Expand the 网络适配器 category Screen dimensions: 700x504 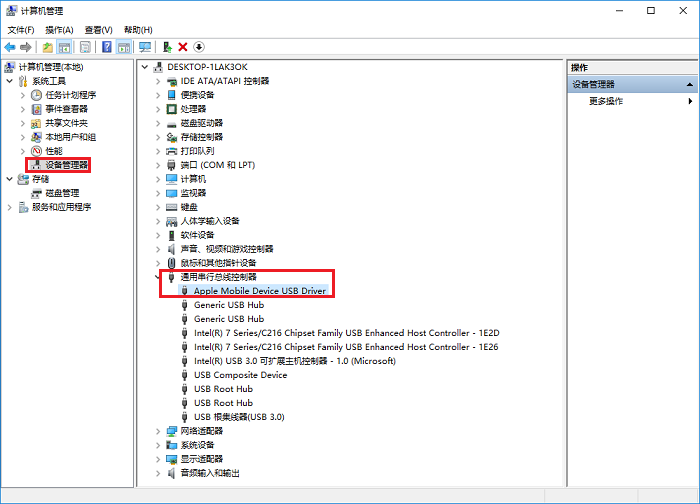tap(158, 431)
